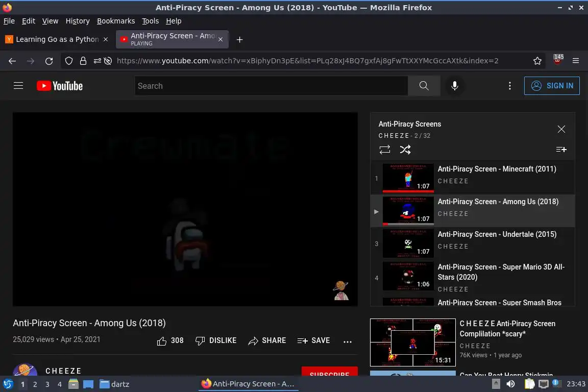Switch to workspace 4
Image resolution: width=588 pixels, height=392 pixels.
pos(59,384)
